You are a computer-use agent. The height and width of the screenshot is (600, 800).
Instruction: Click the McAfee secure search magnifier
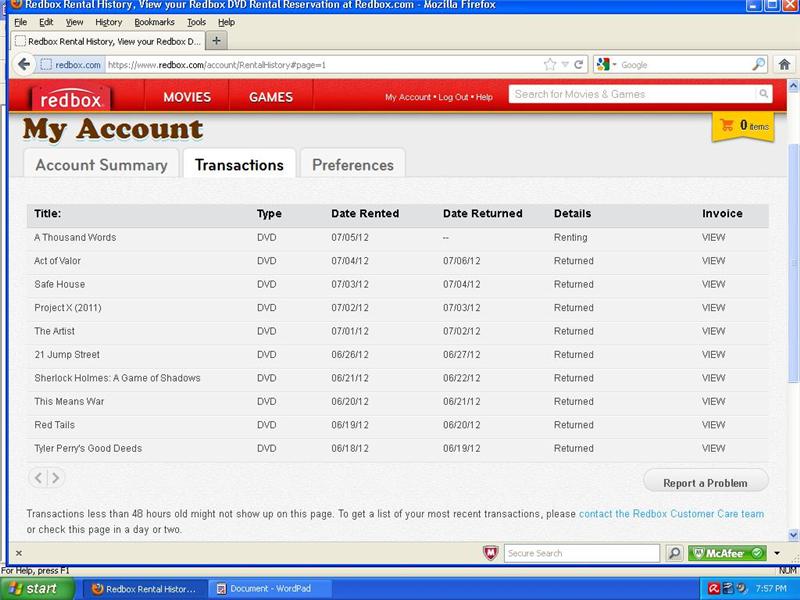click(x=674, y=553)
